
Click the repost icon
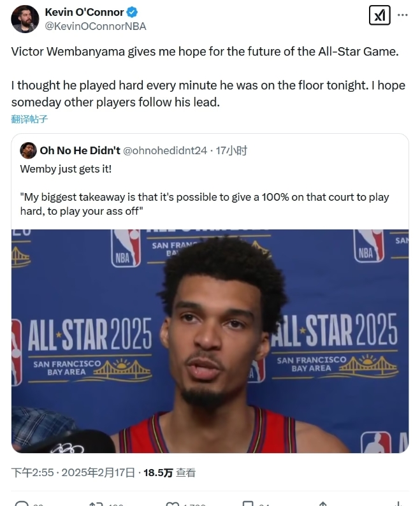coord(96,503)
